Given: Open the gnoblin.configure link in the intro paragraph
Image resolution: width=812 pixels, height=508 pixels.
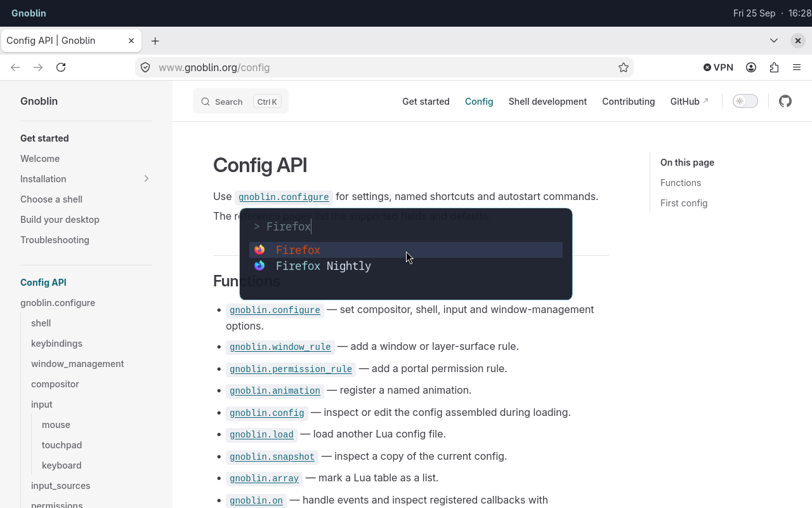Looking at the screenshot, I should [284, 197].
